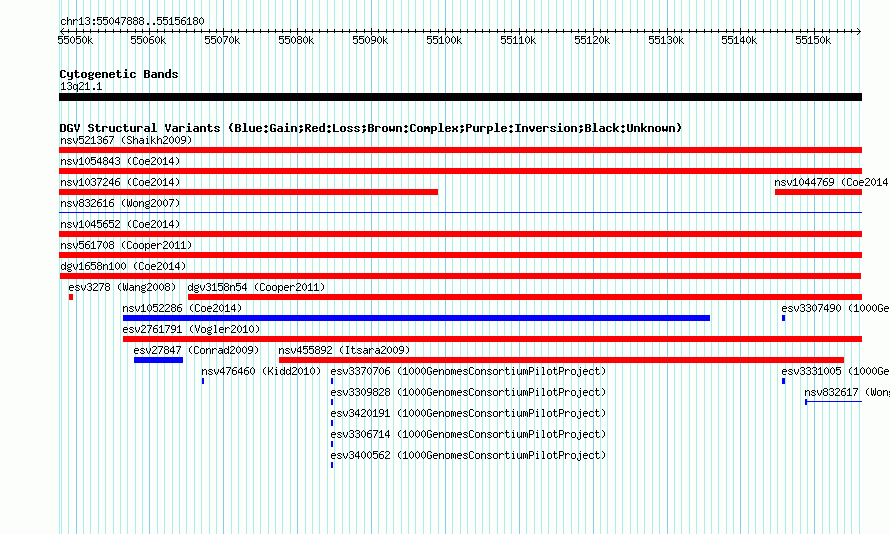Open variant nsv561708 (Cooper2011)
Screen dimensions: 890x534
[126, 245]
